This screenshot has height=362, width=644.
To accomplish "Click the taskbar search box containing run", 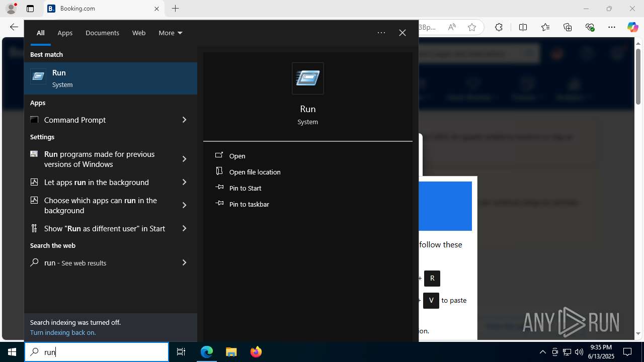I will click(97, 352).
